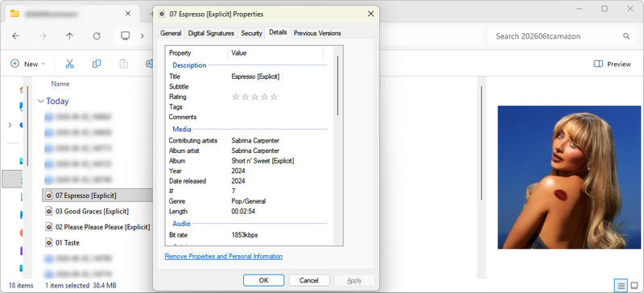The height and width of the screenshot is (293, 644).
Task: Click the Properties dialog title file icon
Action: coord(162,14)
